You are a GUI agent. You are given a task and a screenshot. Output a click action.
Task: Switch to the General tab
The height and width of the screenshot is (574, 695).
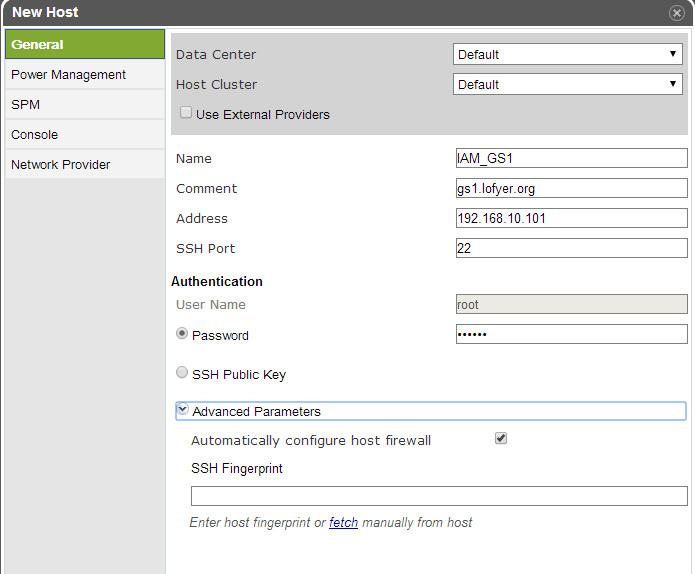coord(85,44)
